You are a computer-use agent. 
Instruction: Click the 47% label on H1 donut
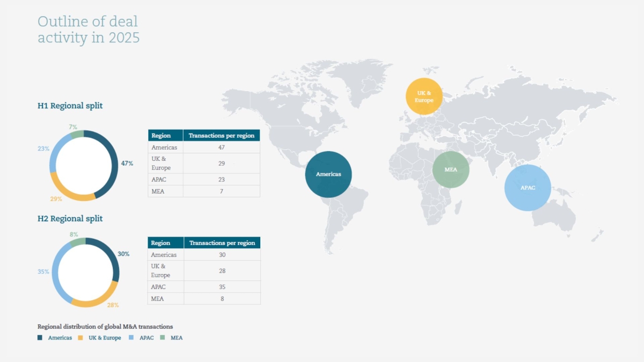coord(127,163)
